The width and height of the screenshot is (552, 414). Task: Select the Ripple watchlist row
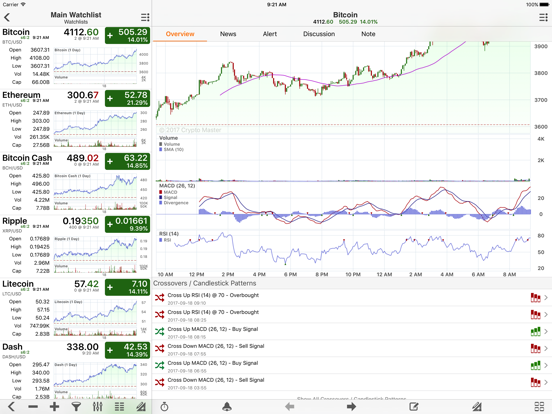76,246
